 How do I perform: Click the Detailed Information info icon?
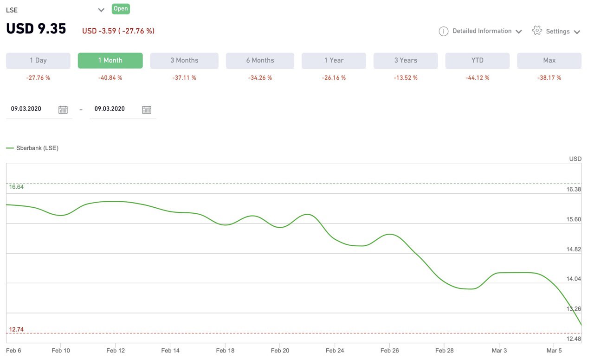tap(443, 31)
